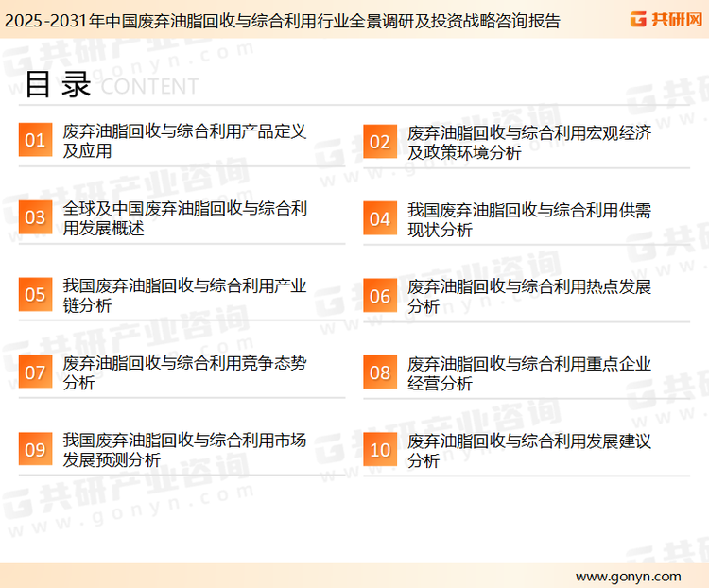Open chapter 废弃油脂回收与综合利用重点企业经营分析
The height and width of the screenshot is (588, 709).
click(529, 373)
